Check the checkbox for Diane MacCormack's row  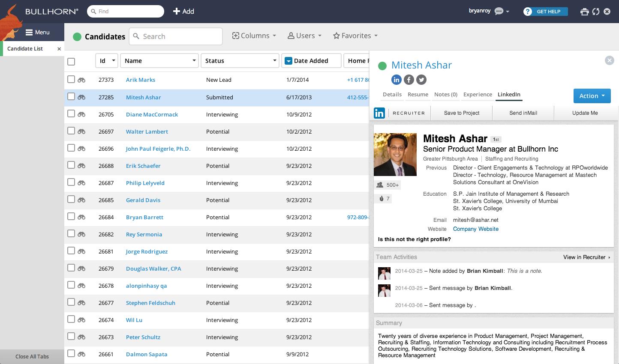click(x=71, y=113)
